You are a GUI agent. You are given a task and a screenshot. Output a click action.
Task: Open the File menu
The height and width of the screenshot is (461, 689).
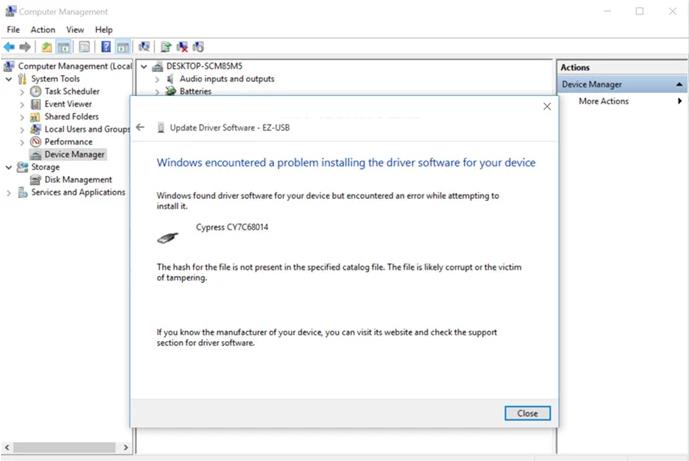tap(13, 29)
